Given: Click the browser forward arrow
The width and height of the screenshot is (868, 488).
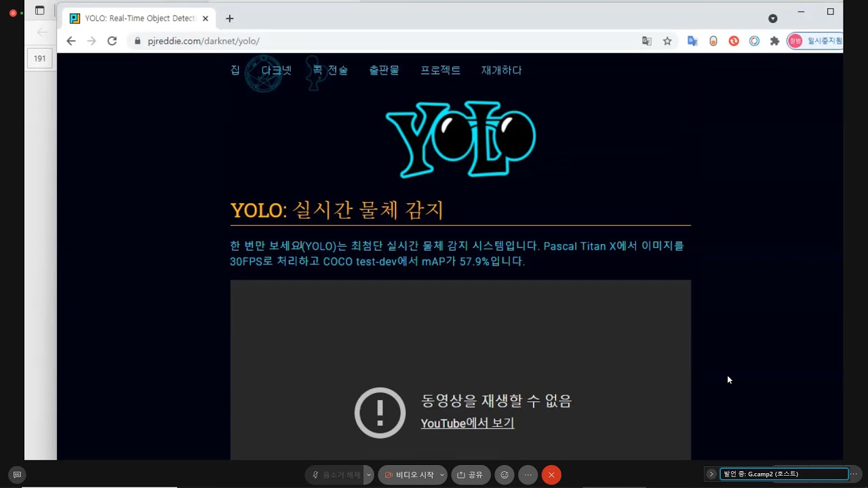Looking at the screenshot, I should (92, 41).
